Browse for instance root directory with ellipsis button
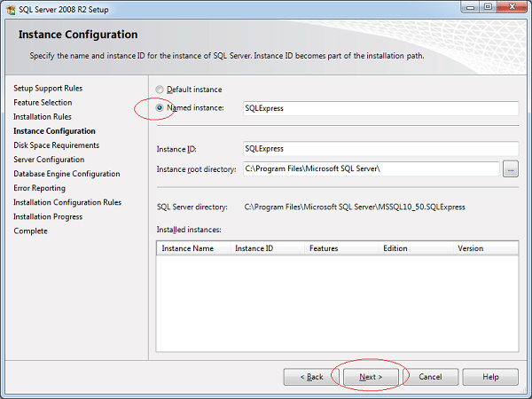This screenshot has width=532, height=399. tap(511, 169)
